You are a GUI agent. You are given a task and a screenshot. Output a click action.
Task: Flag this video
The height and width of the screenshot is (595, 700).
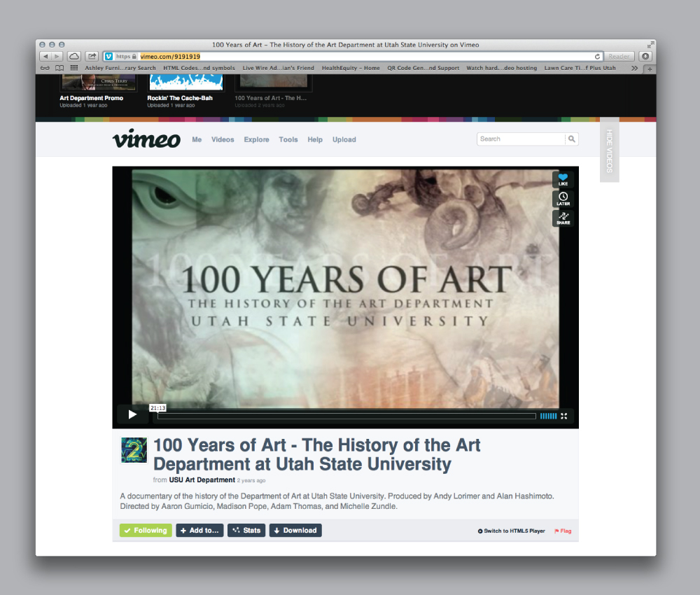point(563,531)
